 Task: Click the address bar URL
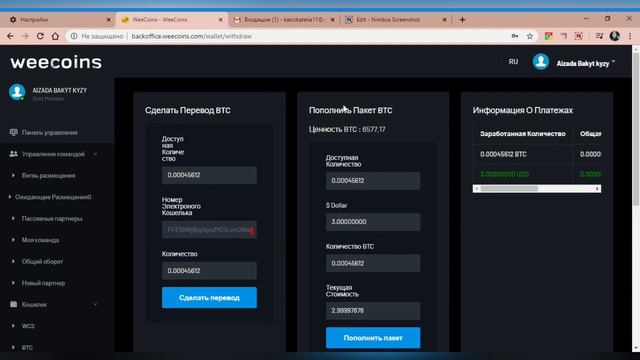tap(191, 36)
